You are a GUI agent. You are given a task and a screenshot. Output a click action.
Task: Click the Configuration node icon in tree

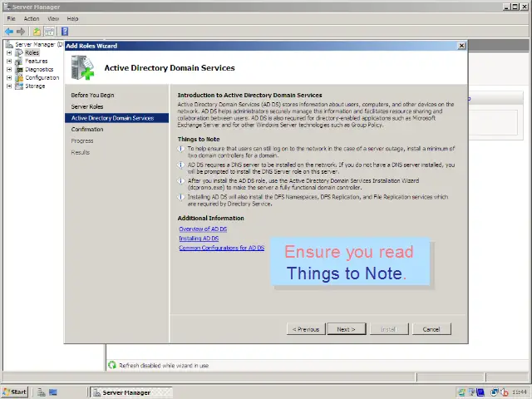click(19, 77)
